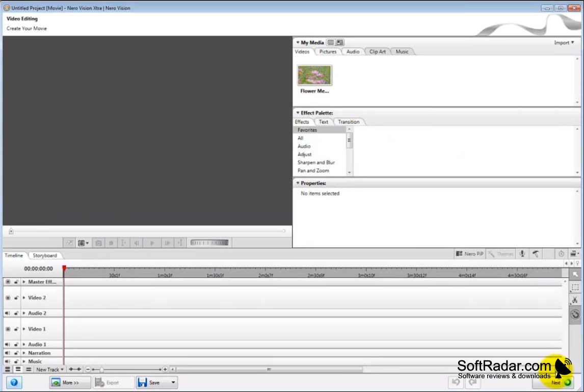Expand the Video 1 track
The height and width of the screenshot is (392, 584).
point(24,329)
